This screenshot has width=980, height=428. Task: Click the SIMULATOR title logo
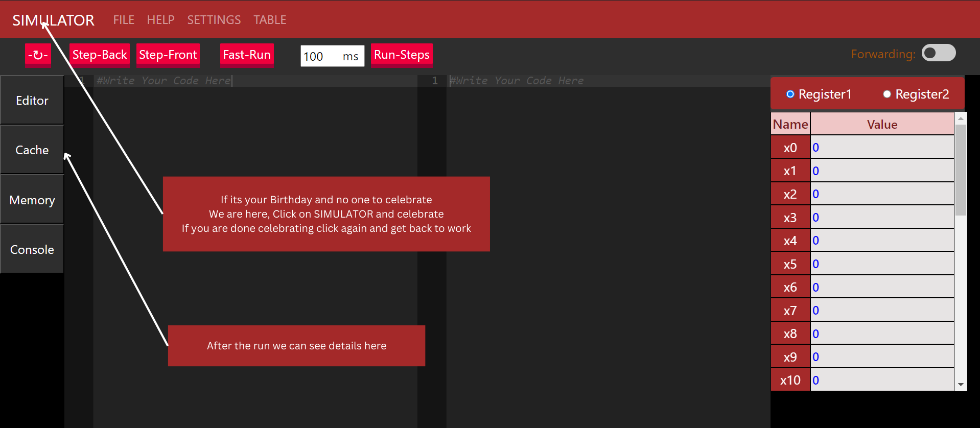point(53,20)
